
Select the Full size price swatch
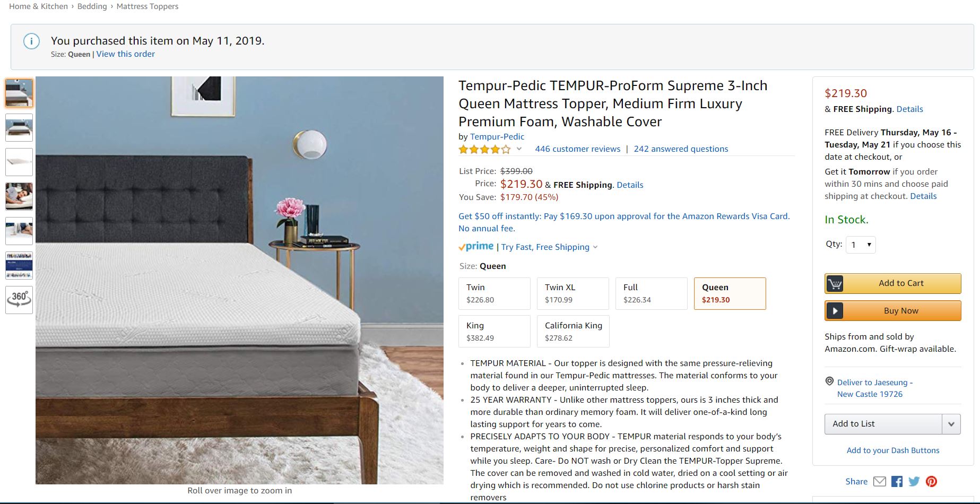click(652, 293)
